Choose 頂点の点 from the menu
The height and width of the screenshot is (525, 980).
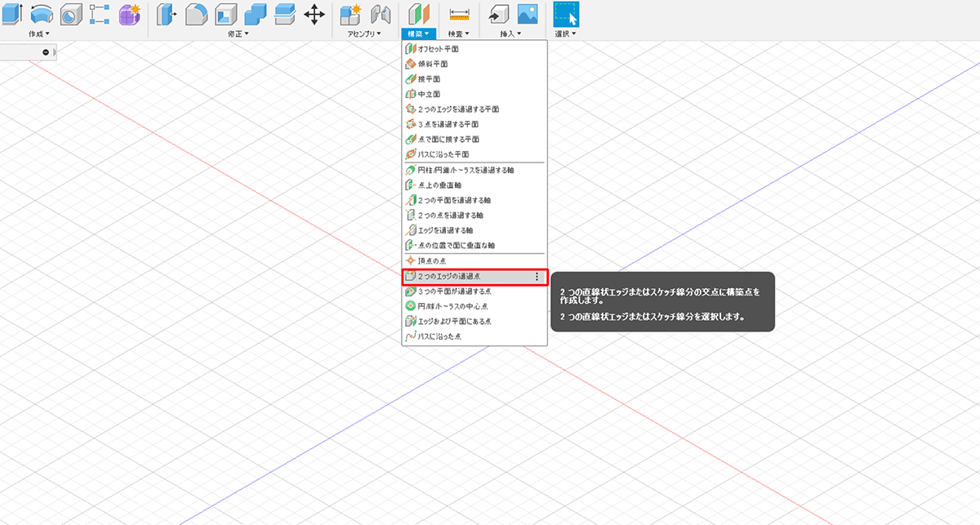tap(474, 260)
